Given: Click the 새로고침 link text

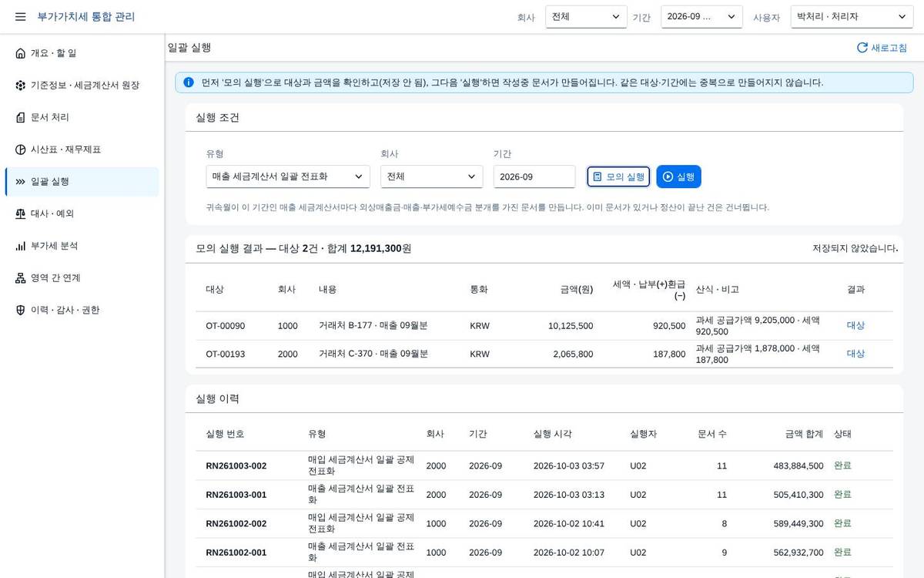Looking at the screenshot, I should (889, 48).
